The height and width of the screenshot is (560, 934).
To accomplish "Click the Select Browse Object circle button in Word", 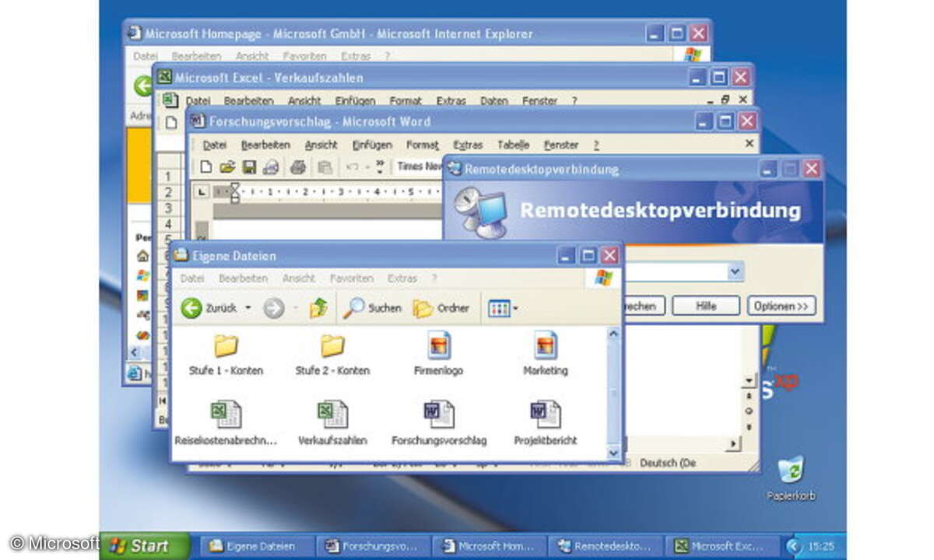I will [x=749, y=411].
